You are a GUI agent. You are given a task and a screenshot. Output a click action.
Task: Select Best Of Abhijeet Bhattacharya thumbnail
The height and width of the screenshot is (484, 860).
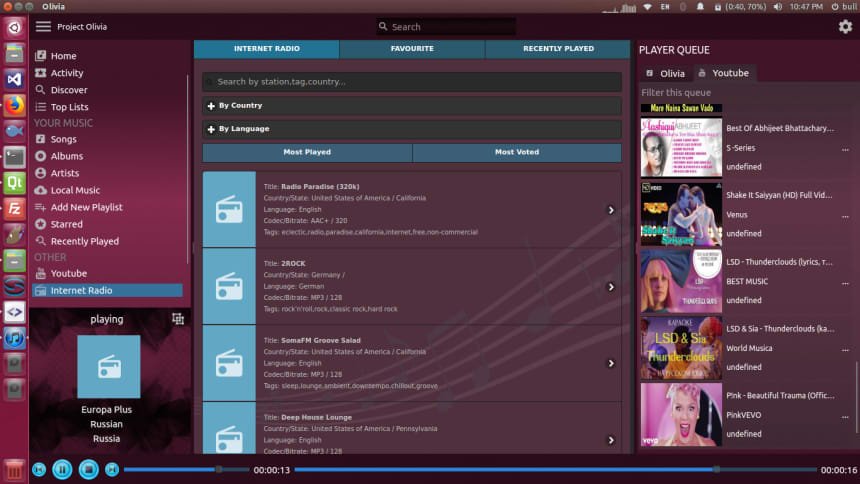pos(681,148)
